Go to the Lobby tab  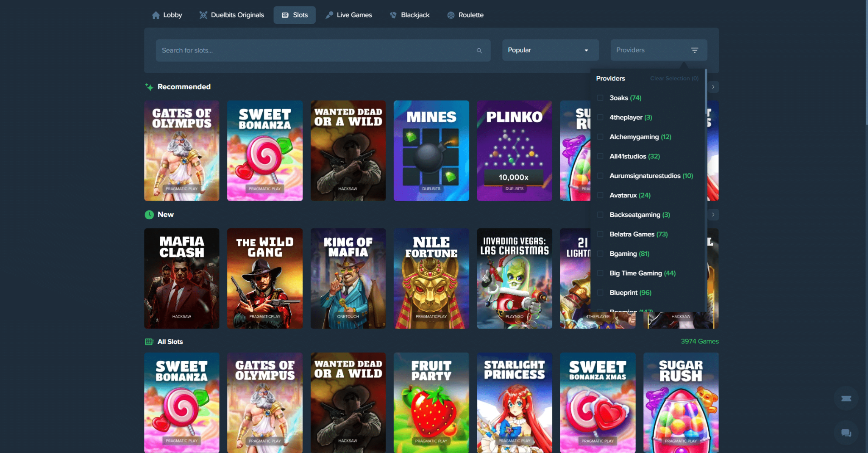(x=167, y=15)
